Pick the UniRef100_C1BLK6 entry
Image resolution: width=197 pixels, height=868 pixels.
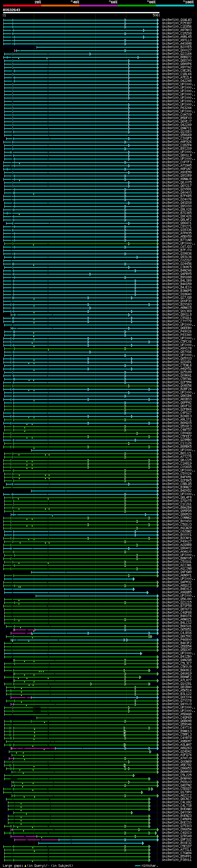click(177, 74)
